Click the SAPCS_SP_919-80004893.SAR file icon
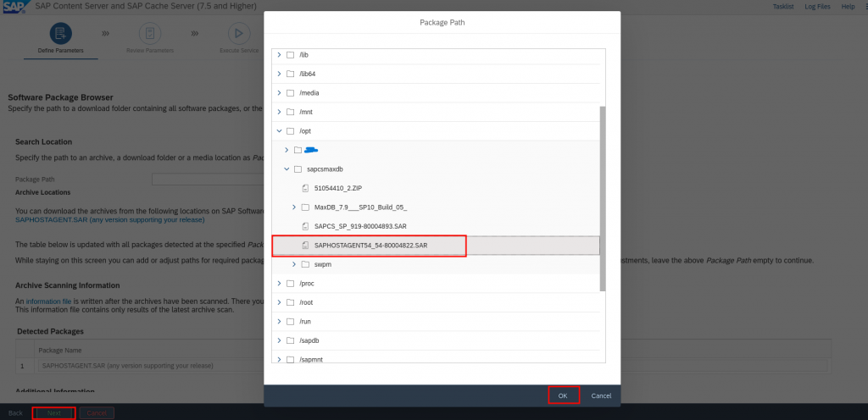The height and width of the screenshot is (420, 868). [x=306, y=226]
